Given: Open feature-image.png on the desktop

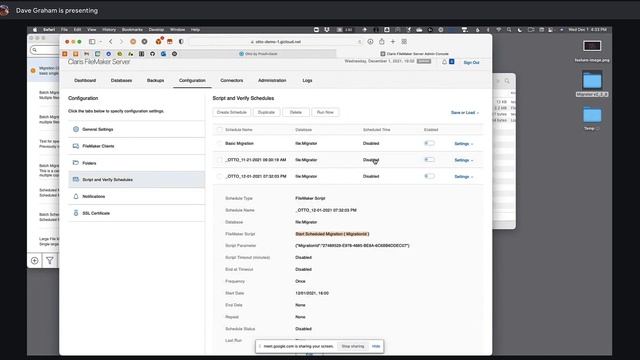Looking at the screenshot, I should (592, 46).
